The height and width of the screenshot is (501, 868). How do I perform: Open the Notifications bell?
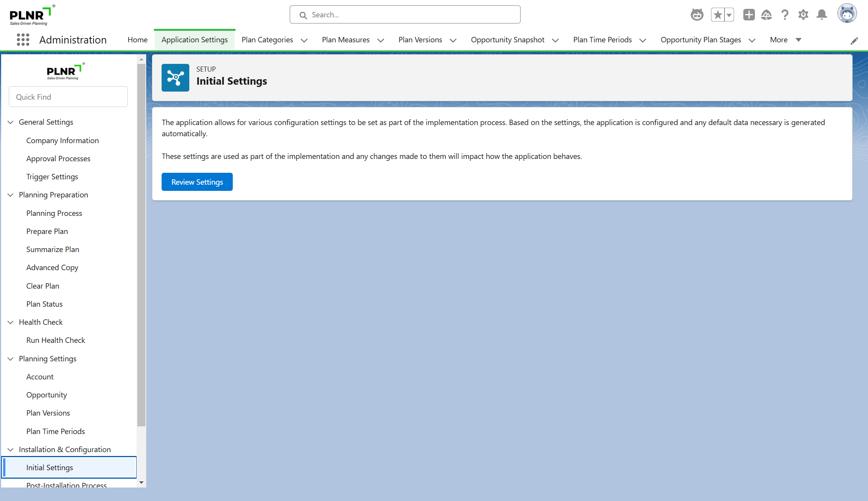822,15
